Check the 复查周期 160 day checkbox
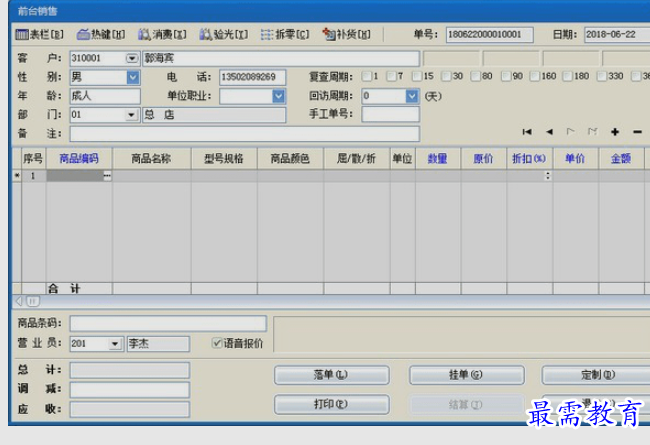The width and height of the screenshot is (650, 445). [535, 76]
